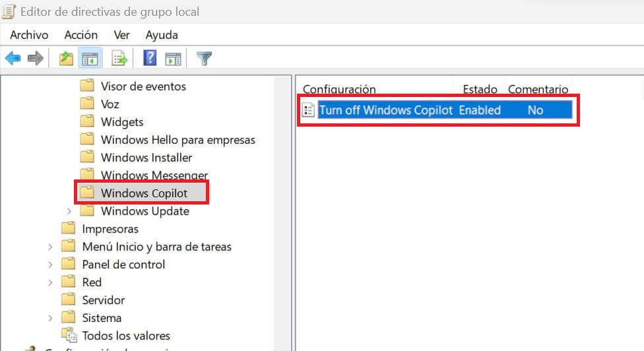Select Windows Messenger in tree
The height and width of the screenshot is (351, 644).
click(154, 175)
